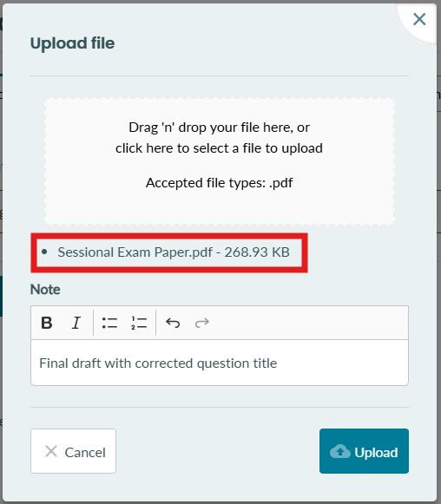Screen dimensions: 441x504
Task: Undo the last note edit
Action: point(173,323)
